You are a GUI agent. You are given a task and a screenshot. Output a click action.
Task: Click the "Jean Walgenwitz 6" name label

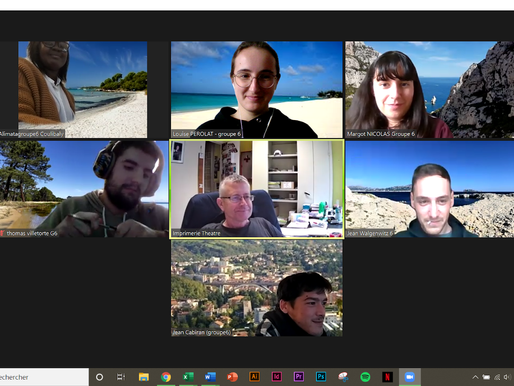[370, 233]
